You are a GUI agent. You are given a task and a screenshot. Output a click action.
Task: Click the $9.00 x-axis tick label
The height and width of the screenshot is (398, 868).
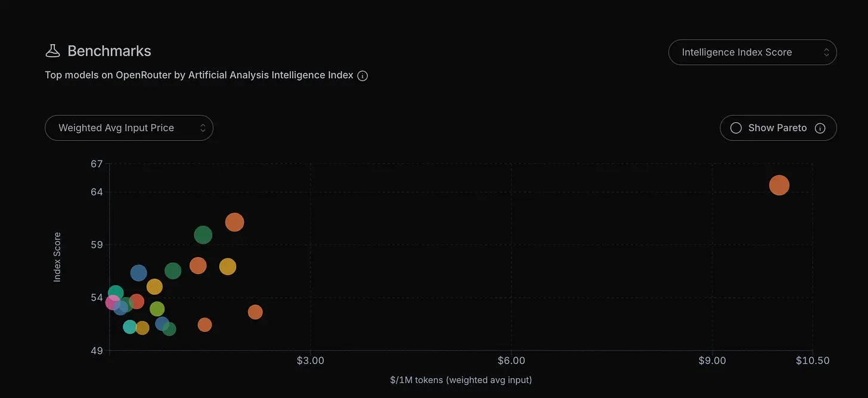[712, 361]
